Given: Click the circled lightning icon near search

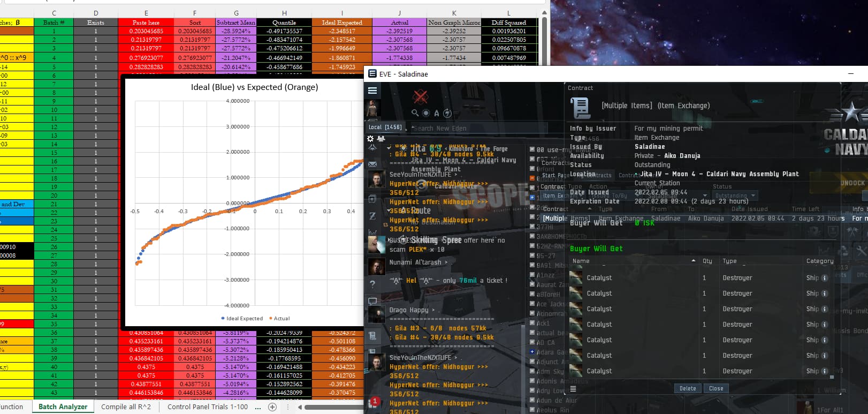Looking at the screenshot, I should tap(447, 113).
